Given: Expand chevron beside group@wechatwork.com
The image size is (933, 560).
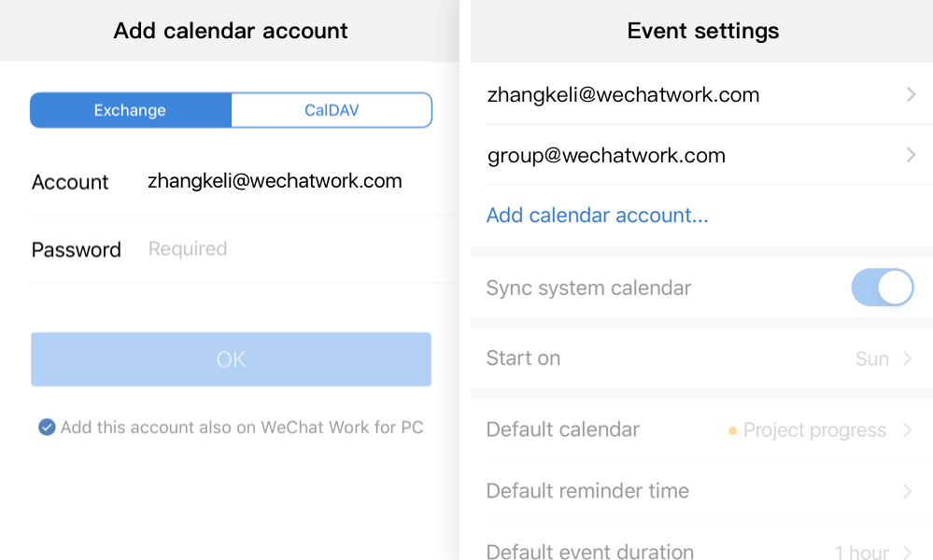Looking at the screenshot, I should [911, 155].
